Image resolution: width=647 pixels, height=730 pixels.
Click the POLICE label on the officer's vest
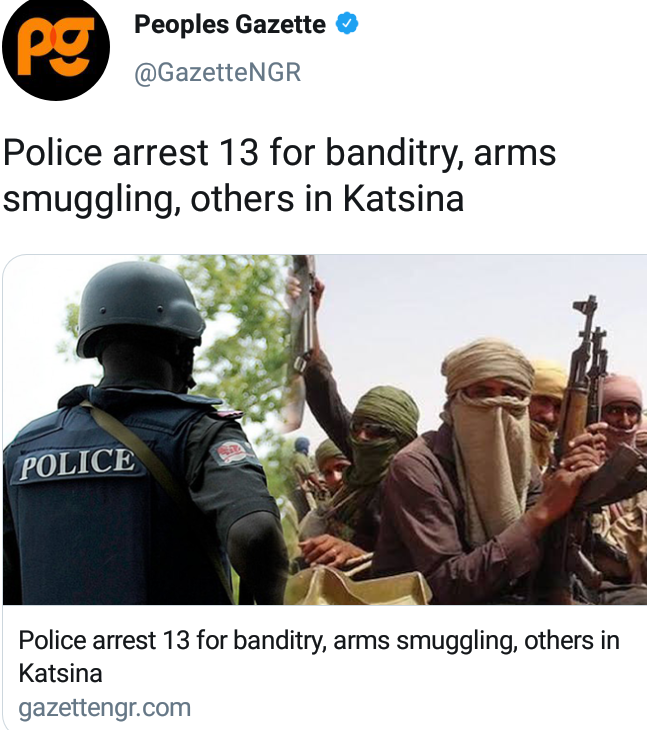click(77, 463)
